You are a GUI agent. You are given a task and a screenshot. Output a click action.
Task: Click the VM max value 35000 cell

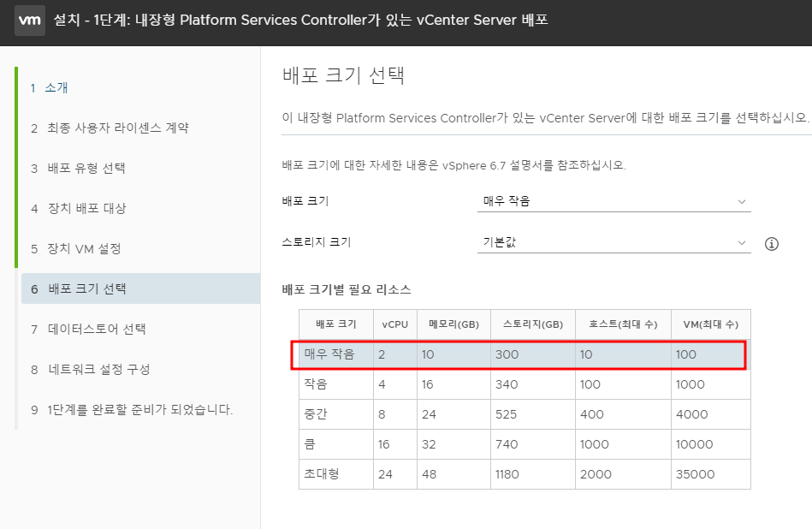click(x=710, y=474)
